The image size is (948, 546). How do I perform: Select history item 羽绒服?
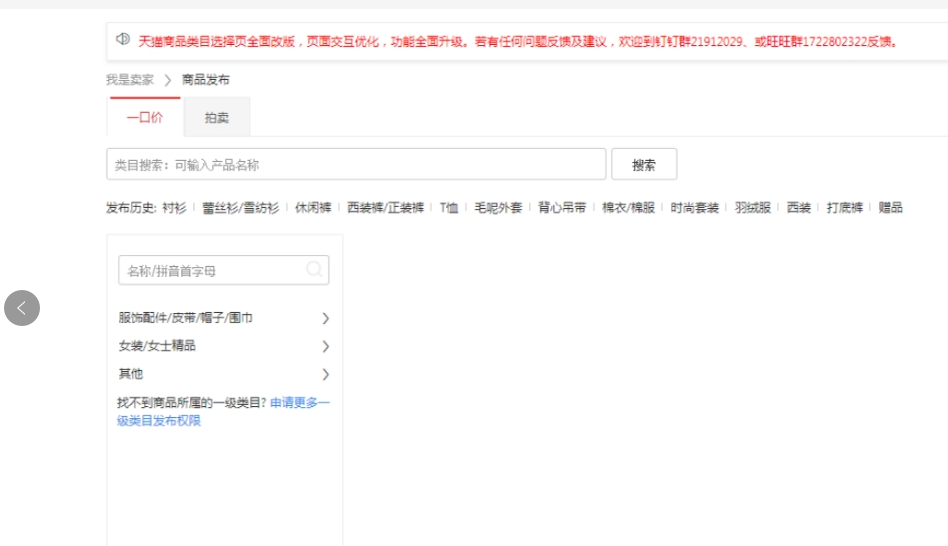click(x=753, y=208)
